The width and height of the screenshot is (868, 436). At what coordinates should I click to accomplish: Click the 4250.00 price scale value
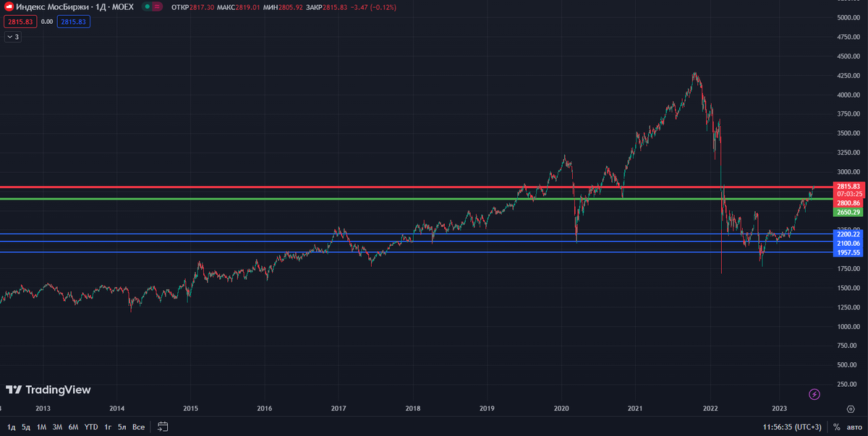pyautogui.click(x=848, y=75)
